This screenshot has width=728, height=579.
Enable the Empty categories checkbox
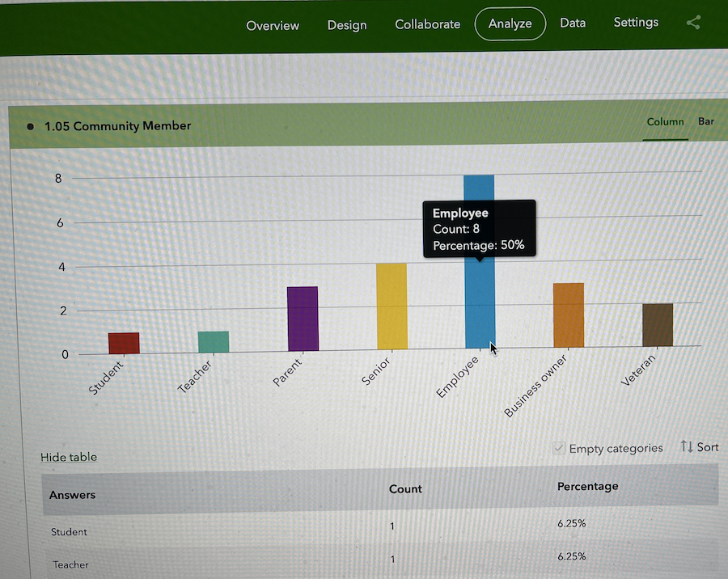coord(559,447)
